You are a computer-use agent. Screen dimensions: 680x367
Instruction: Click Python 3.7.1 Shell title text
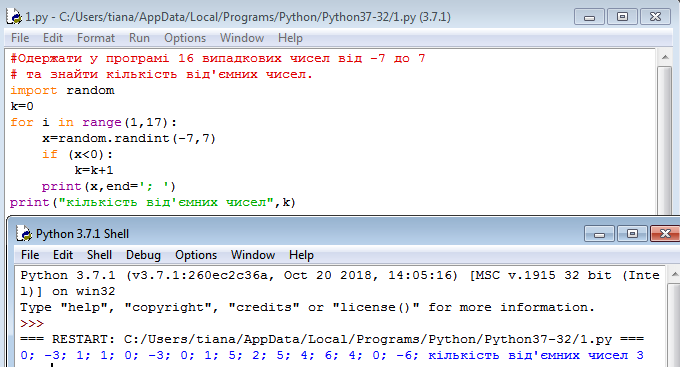(x=82, y=234)
